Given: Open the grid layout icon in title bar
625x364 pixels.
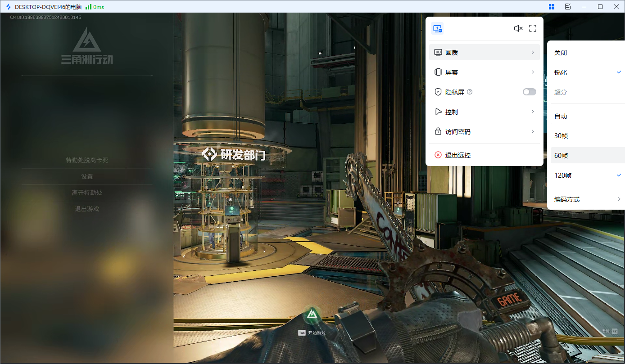Looking at the screenshot, I should (x=552, y=7).
